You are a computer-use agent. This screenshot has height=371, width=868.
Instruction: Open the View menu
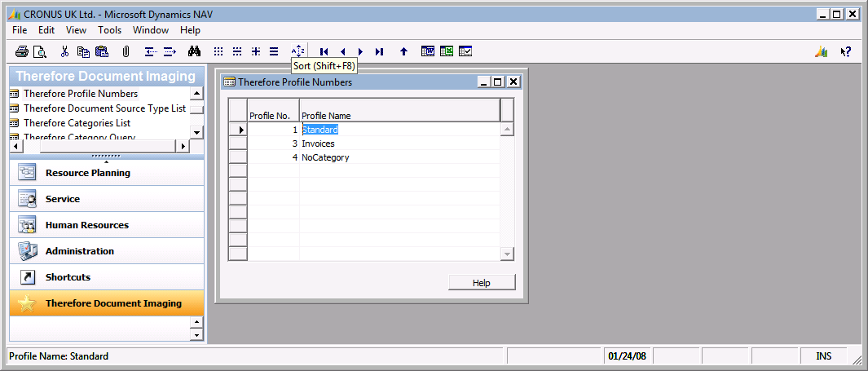(77, 30)
